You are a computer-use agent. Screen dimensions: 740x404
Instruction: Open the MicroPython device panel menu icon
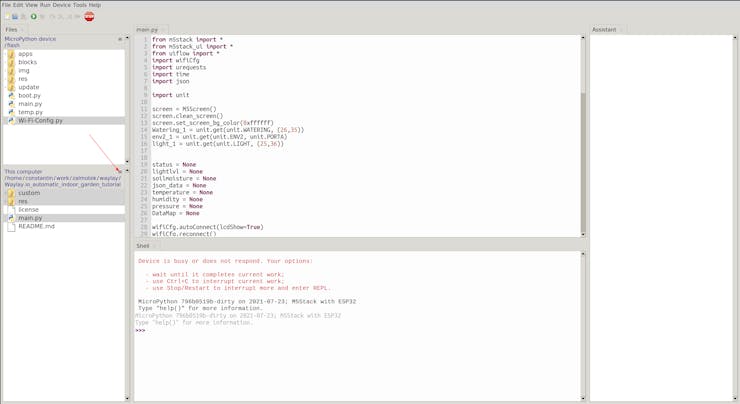(x=120, y=39)
